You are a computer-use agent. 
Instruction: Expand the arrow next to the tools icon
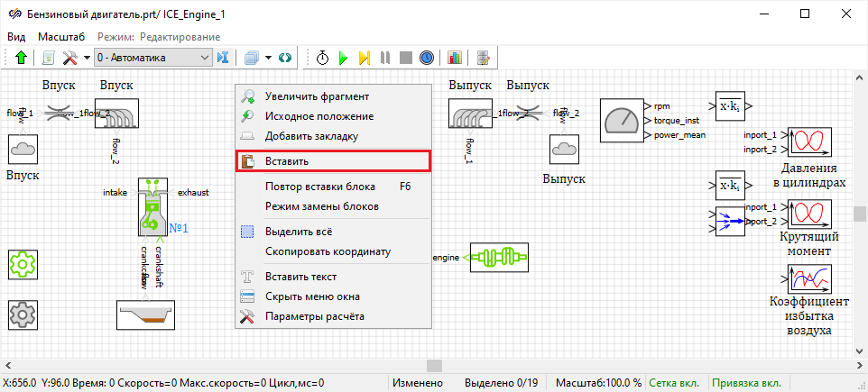[87, 58]
